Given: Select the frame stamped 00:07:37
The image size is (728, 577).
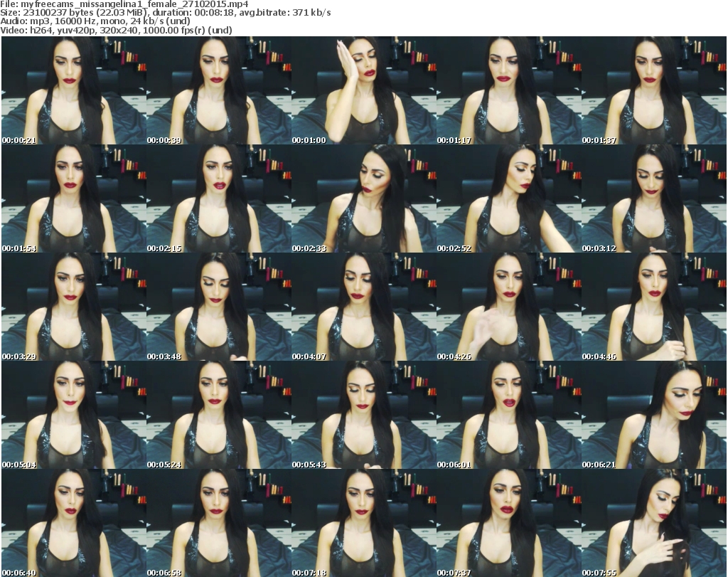Looking at the screenshot, I should click(x=509, y=523).
